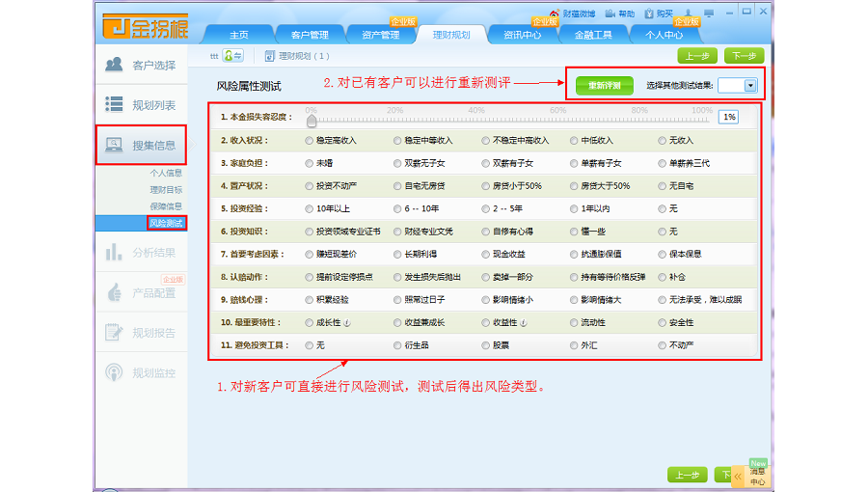Open the 选择其他测试结果 dropdown
868x492 pixels.
pyautogui.click(x=750, y=86)
